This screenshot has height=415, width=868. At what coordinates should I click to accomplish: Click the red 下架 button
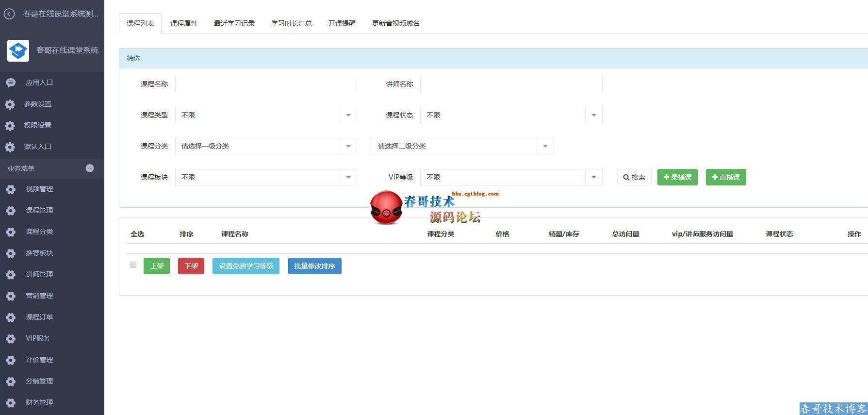pyautogui.click(x=191, y=266)
